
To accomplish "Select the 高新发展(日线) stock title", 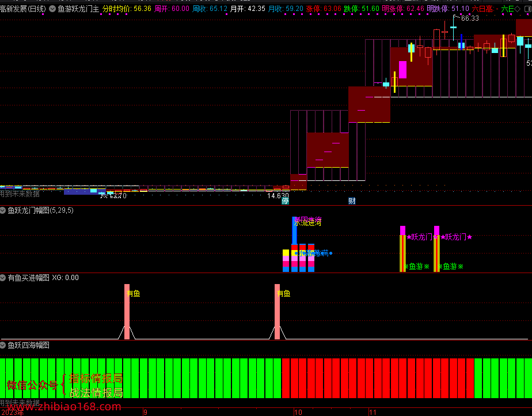I will [22, 9].
